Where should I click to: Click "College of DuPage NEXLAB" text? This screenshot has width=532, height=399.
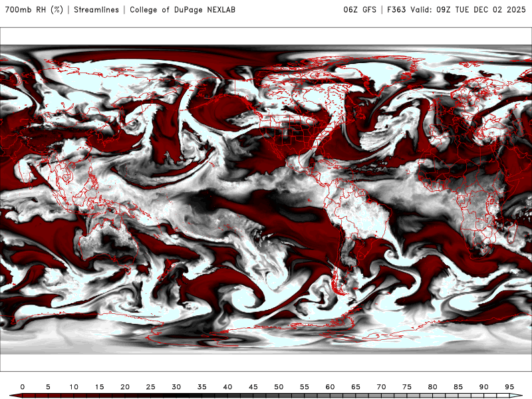click(182, 10)
